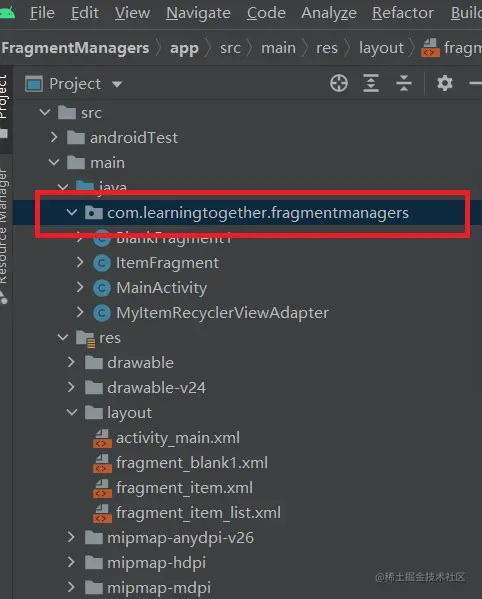Click the Select Opened File target icon
482x599 pixels.
click(339, 83)
